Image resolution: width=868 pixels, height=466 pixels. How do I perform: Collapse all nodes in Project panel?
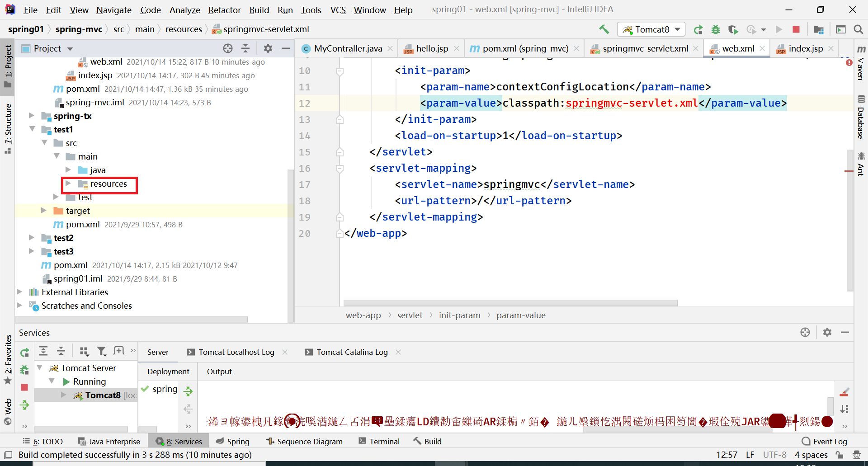(x=245, y=48)
